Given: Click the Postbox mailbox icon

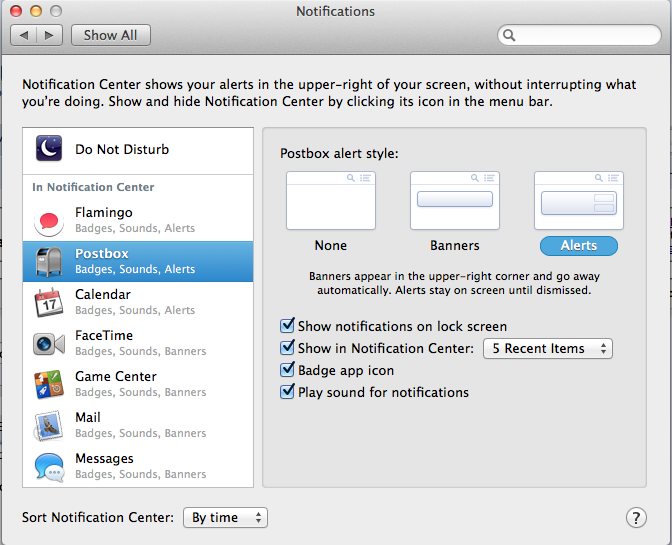Looking at the screenshot, I should click(x=49, y=262).
